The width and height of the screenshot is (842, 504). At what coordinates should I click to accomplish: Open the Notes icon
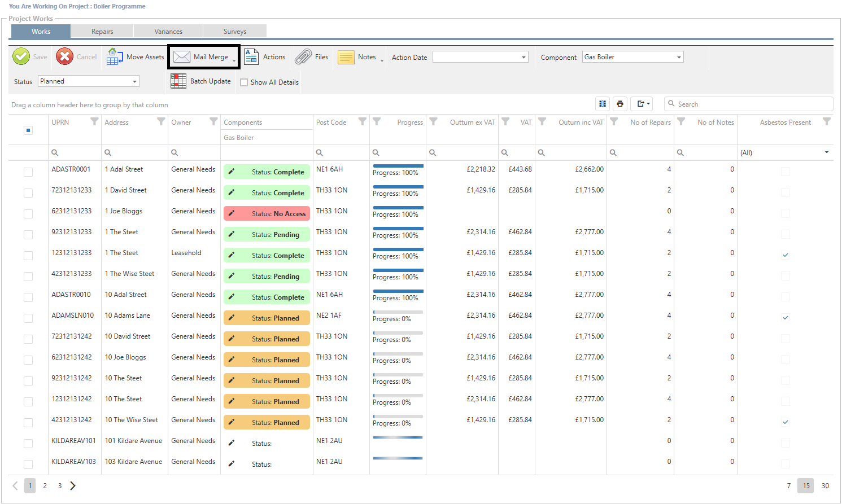point(346,57)
